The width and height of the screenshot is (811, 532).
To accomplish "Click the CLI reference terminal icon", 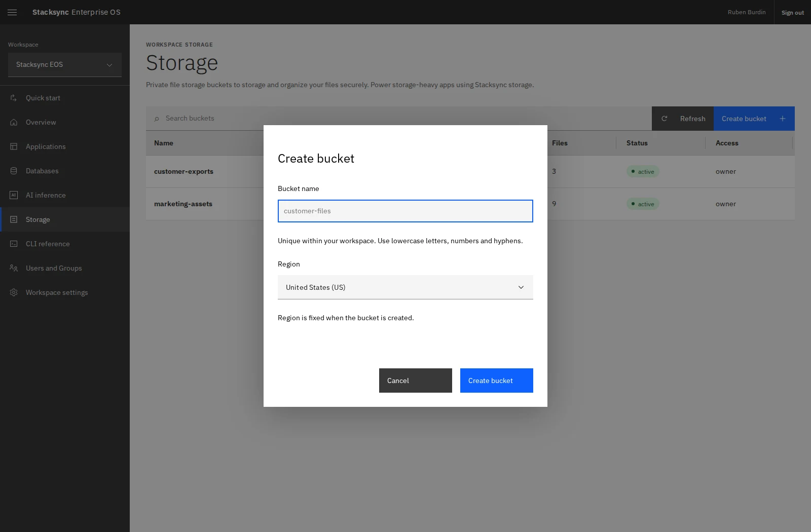I will click(14, 244).
